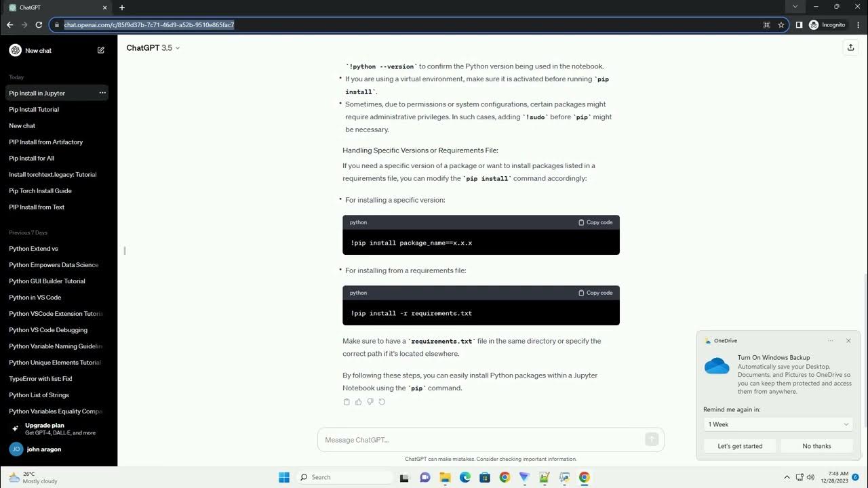This screenshot has height=488, width=868.
Task: Open the Remind me again 1 Week dropdown
Action: tap(778, 424)
